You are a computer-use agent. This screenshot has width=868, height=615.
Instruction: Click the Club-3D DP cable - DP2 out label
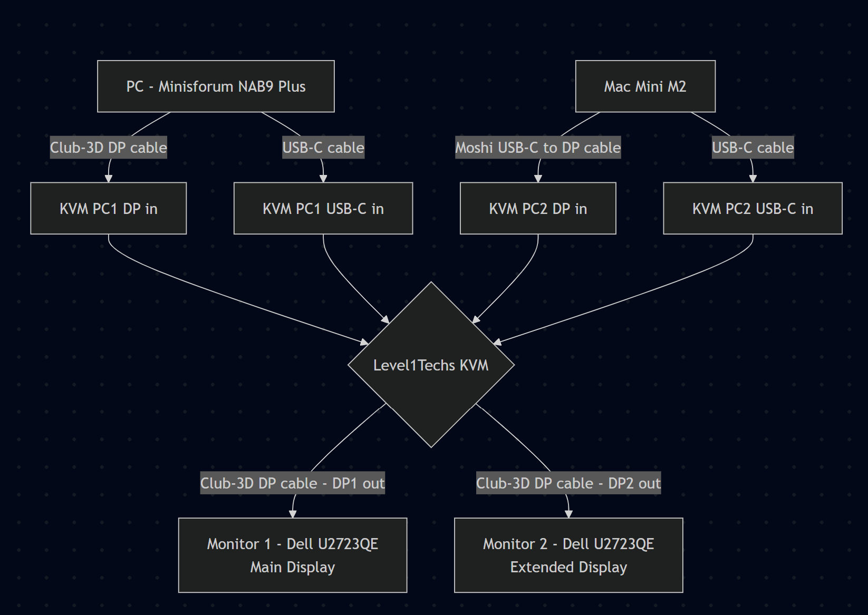568,483
